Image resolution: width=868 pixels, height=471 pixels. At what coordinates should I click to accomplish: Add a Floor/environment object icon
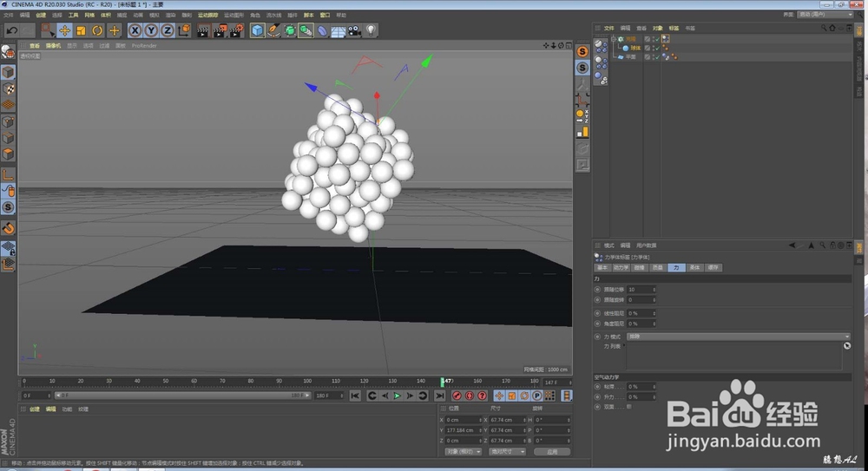tap(339, 30)
